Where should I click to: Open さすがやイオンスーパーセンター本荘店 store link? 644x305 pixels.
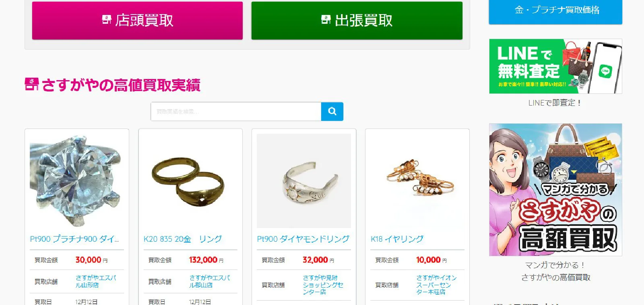[x=436, y=285]
